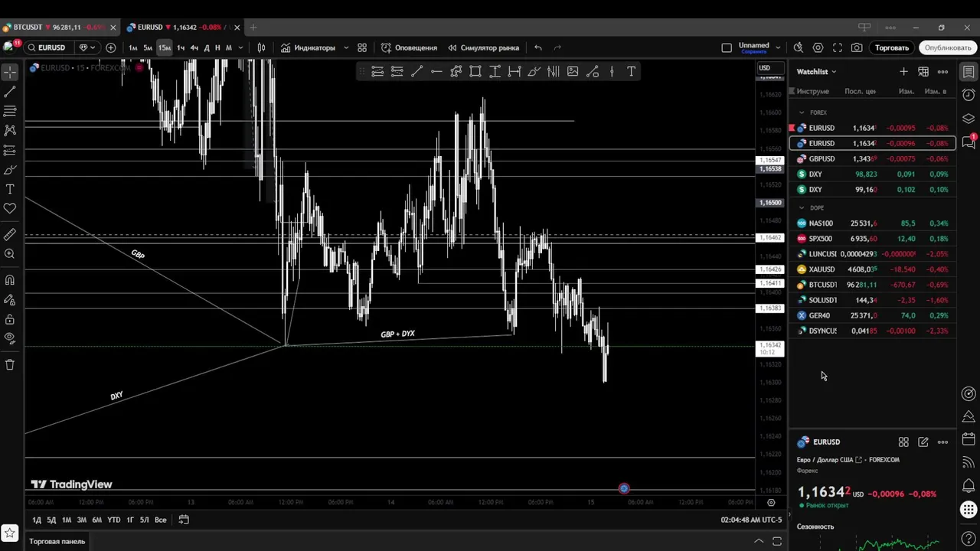Select the YTD date range
Screen dimensions: 980x551
[113, 520]
